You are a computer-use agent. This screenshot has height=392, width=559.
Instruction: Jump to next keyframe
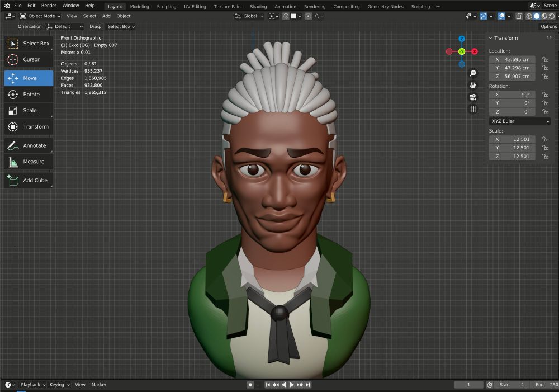click(300, 385)
